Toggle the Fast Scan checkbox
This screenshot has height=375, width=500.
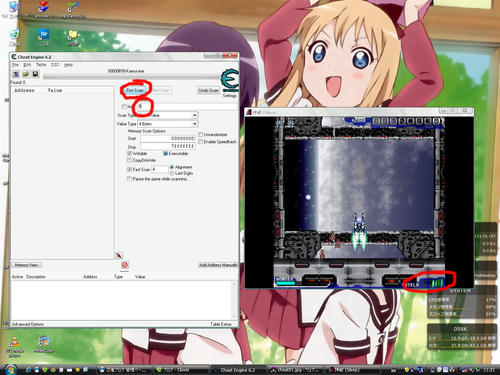click(x=130, y=169)
